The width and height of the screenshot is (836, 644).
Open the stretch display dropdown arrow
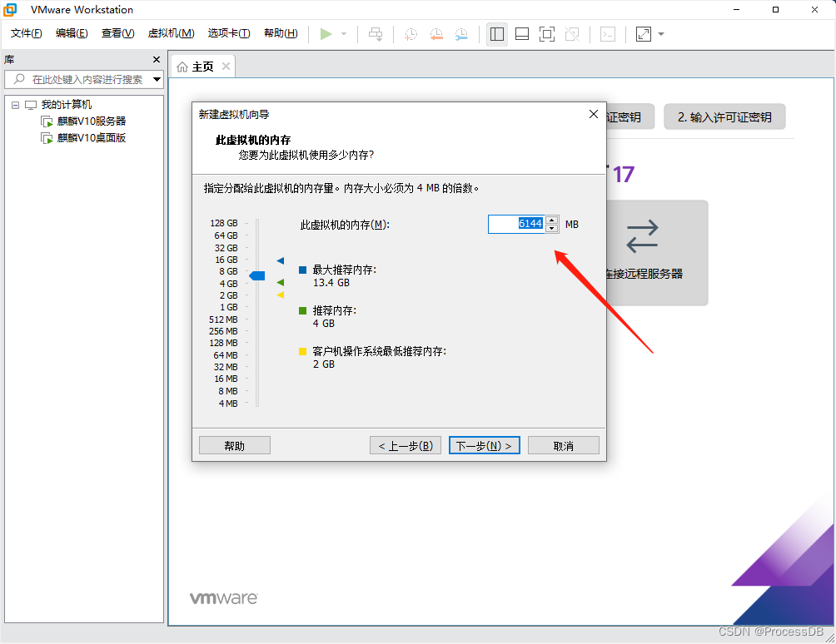click(661, 34)
